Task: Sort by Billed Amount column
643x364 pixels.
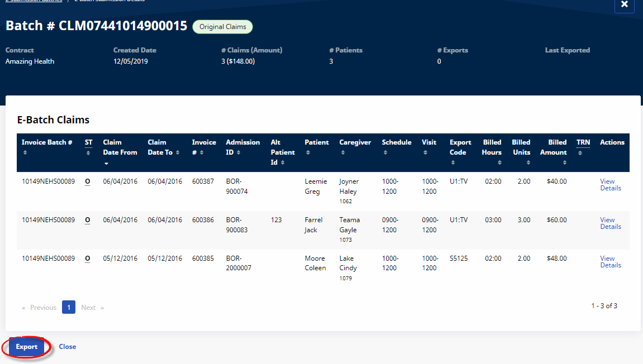Action: [x=553, y=147]
